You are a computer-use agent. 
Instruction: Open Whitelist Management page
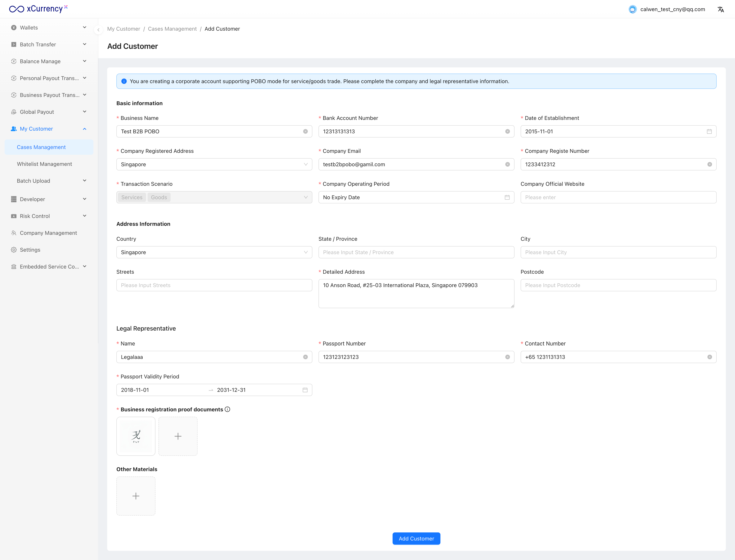(44, 164)
